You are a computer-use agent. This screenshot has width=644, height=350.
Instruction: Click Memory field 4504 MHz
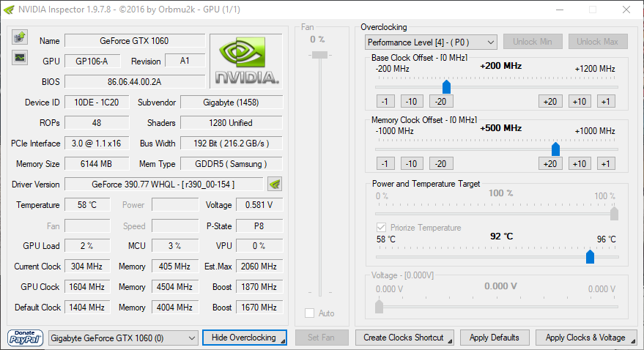[175, 287]
